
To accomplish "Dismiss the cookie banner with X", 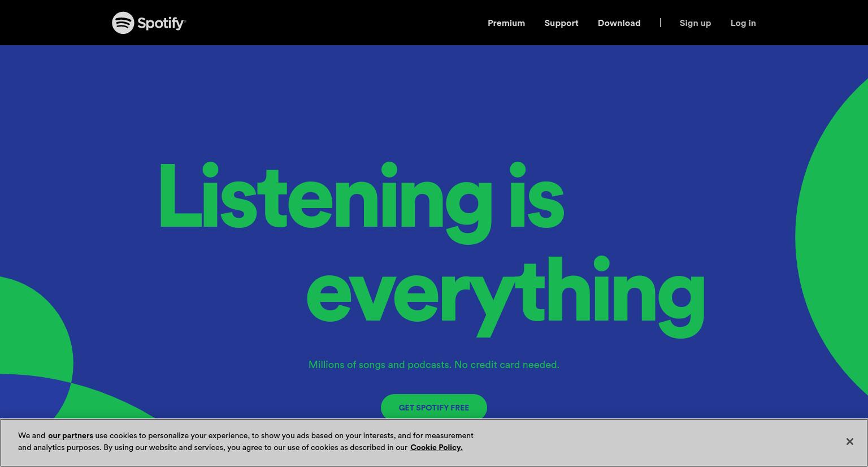I will pos(849,442).
